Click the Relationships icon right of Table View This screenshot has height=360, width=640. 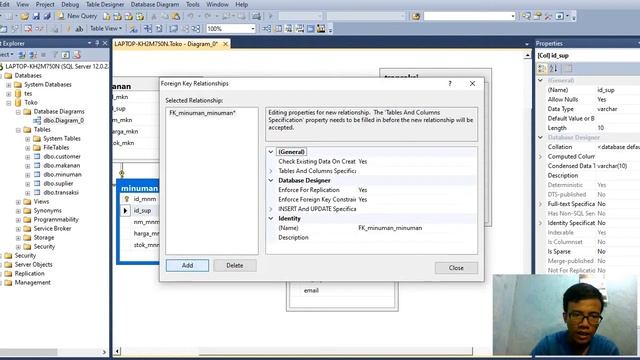coord(133,29)
